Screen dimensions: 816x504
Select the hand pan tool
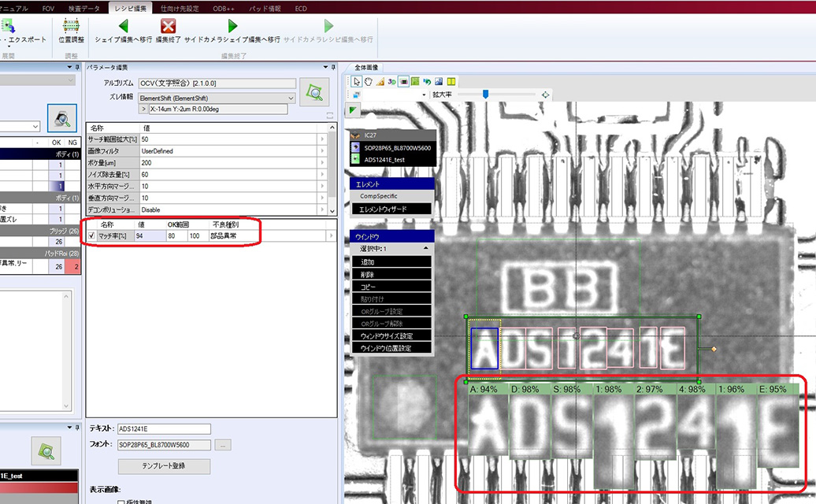(369, 82)
